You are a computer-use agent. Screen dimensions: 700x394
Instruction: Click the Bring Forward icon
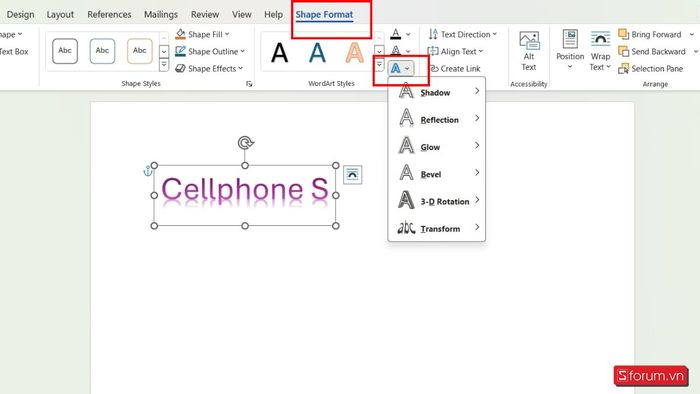623,34
